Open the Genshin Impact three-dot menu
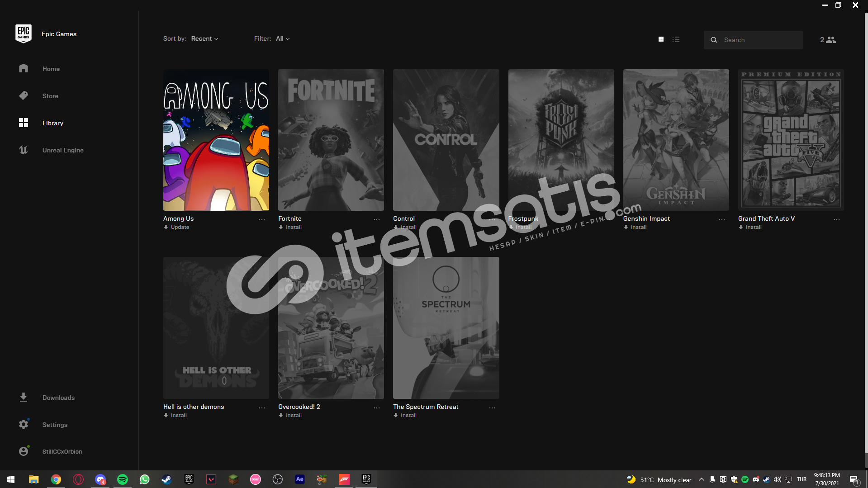Viewport: 868px width, 488px height. click(x=722, y=220)
